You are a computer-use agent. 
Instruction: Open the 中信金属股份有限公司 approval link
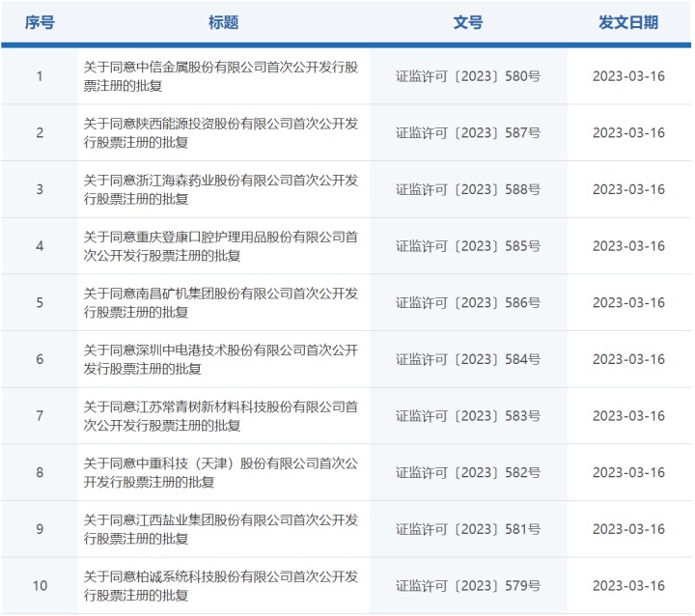[x=220, y=76]
